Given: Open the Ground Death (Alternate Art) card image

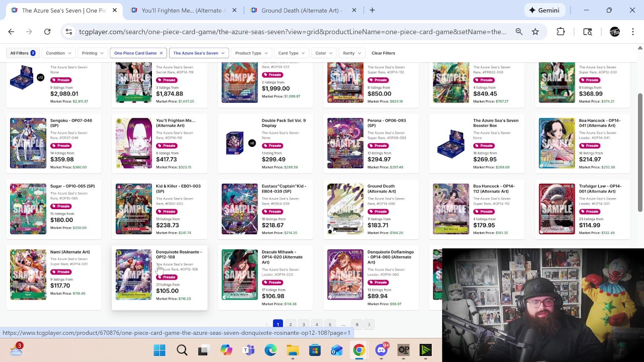Looking at the screenshot, I should coord(345,209).
